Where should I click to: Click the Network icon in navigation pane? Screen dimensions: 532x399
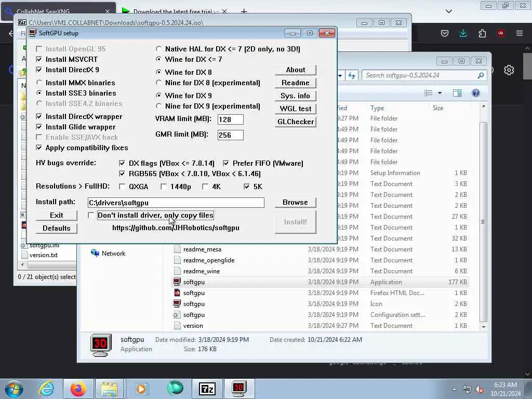95,253
